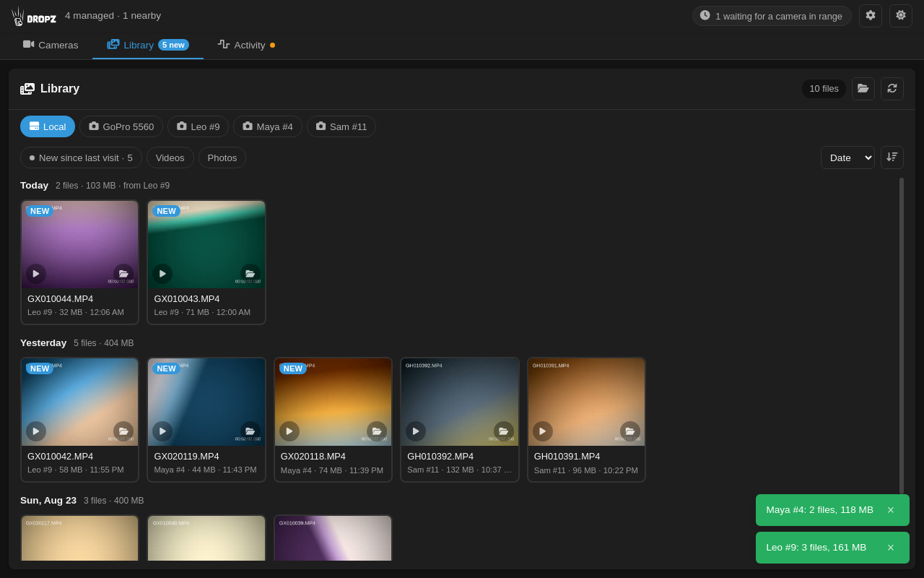The height and width of the screenshot is (578, 924).
Task: Open the GX010043.MP4 thumbnail
Action: (206, 244)
